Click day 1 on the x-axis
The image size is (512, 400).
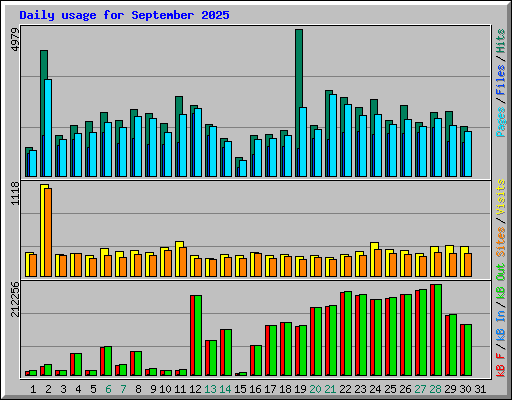point(33,389)
